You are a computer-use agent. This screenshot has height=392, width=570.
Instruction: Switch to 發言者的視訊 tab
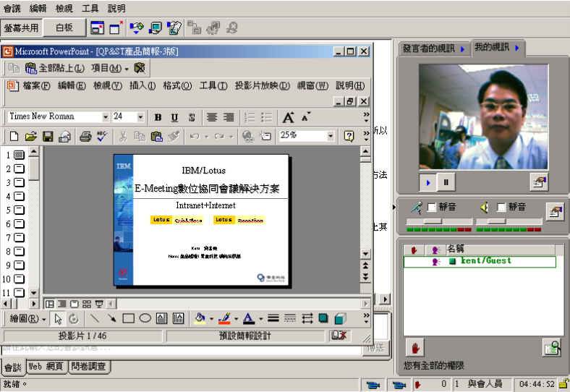coord(434,48)
